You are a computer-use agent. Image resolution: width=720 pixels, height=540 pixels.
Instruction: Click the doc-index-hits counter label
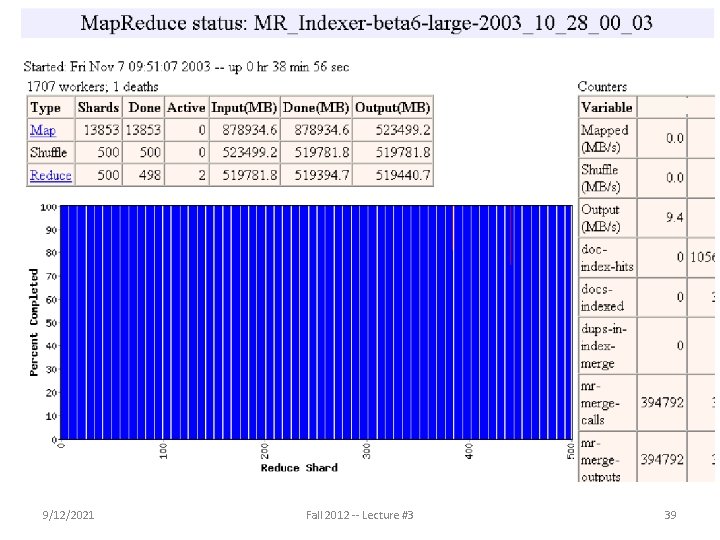pyautogui.click(x=607, y=258)
